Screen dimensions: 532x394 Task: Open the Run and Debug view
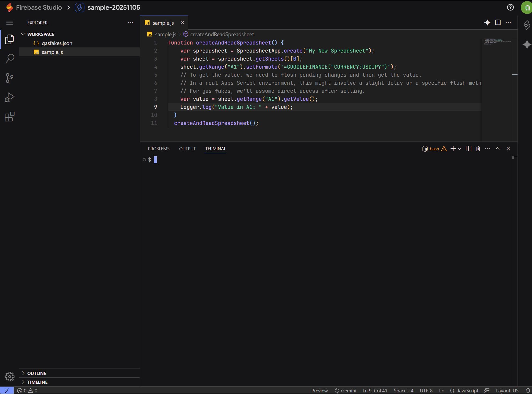pos(10,97)
